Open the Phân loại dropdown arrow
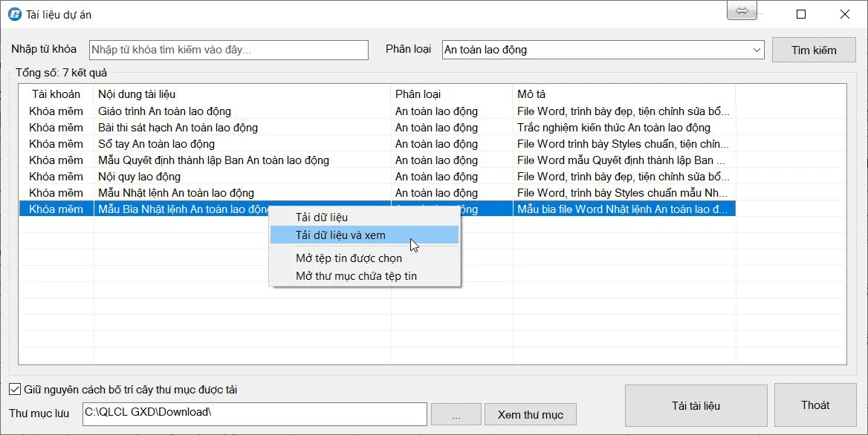868x435 pixels. [x=757, y=50]
